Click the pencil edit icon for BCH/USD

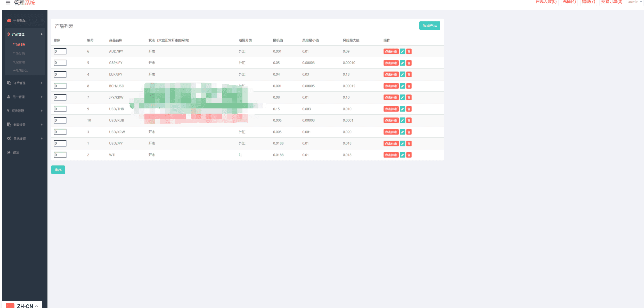(402, 86)
